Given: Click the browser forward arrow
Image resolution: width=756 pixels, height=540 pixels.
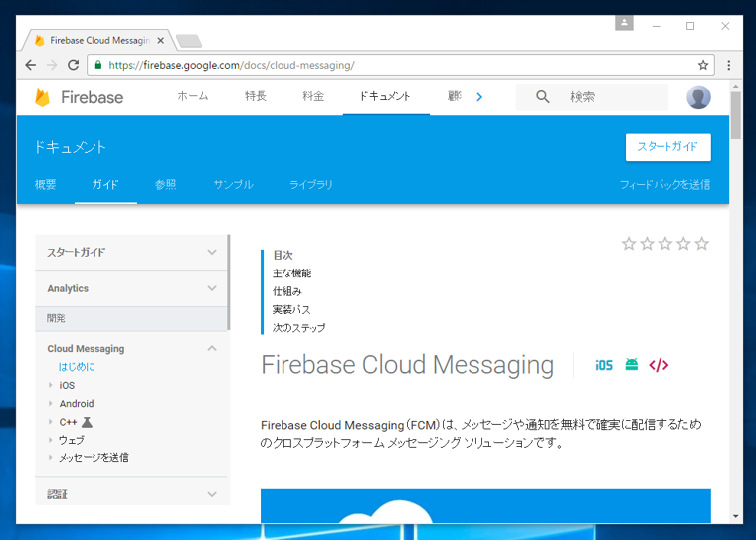Looking at the screenshot, I should [52, 65].
